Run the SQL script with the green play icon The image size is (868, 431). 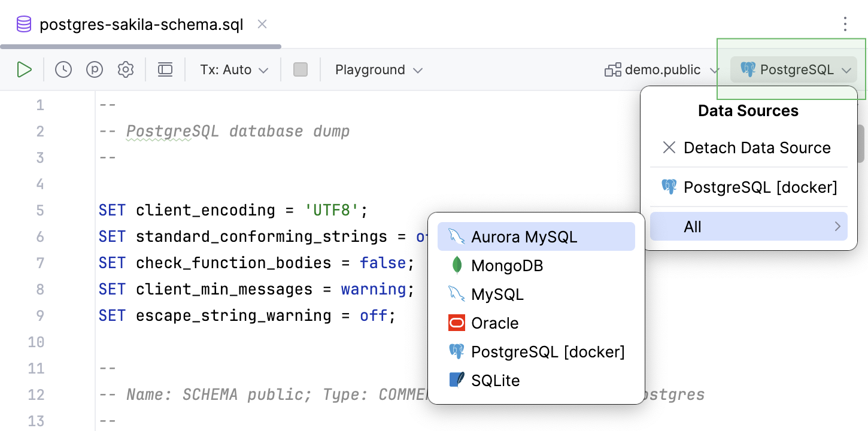click(25, 69)
